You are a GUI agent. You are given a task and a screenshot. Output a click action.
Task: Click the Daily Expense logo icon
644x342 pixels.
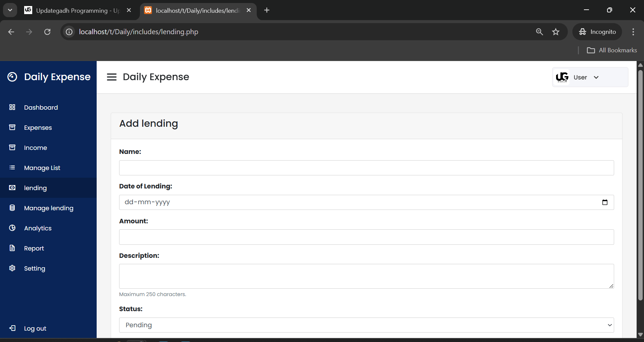point(12,77)
